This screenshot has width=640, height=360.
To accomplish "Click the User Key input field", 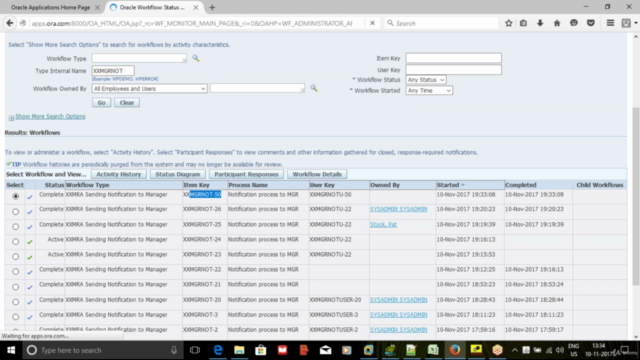I will pos(453,70).
